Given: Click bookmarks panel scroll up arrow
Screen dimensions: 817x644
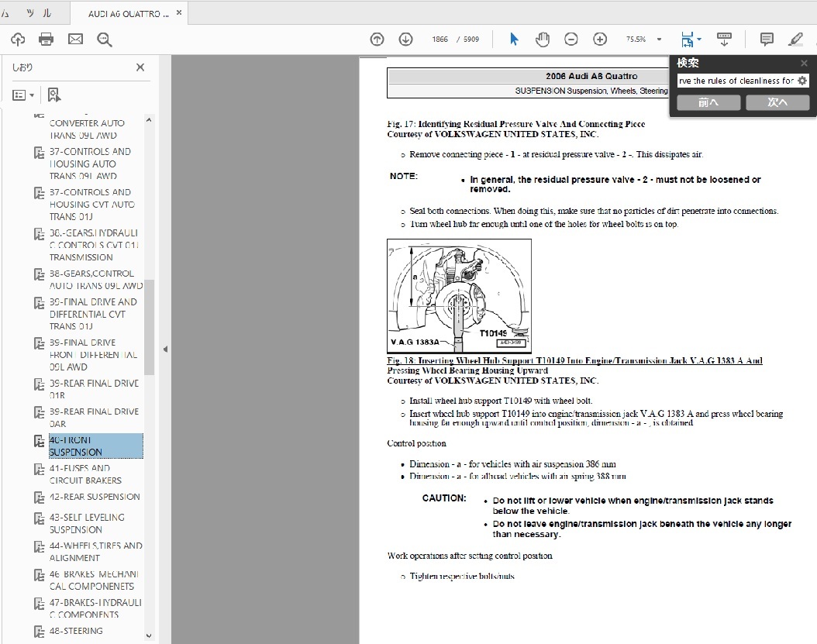Looking at the screenshot, I should pyautogui.click(x=149, y=120).
